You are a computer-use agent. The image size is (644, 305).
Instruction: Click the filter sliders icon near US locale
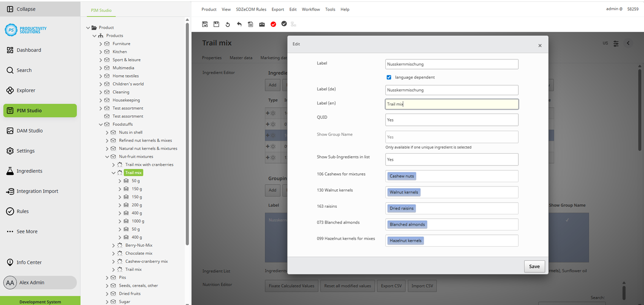tap(616, 43)
